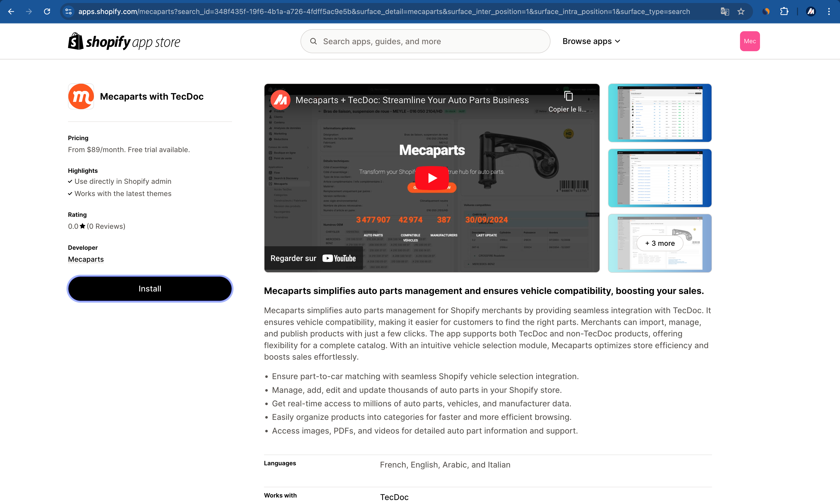This screenshot has width=840, height=504.
Task: Open Chrome three-dot menu
Action: point(829,11)
